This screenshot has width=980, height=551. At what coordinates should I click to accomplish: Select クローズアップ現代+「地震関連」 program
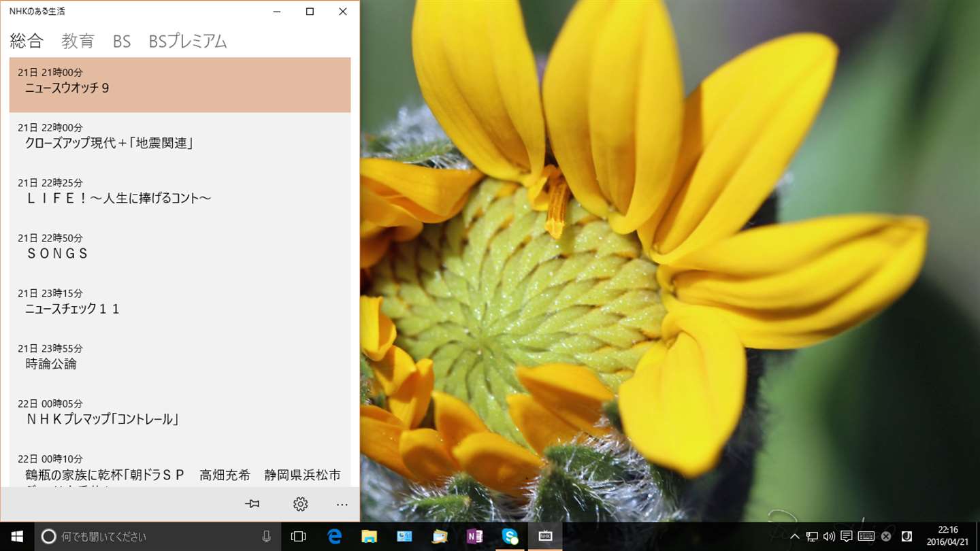(180, 140)
